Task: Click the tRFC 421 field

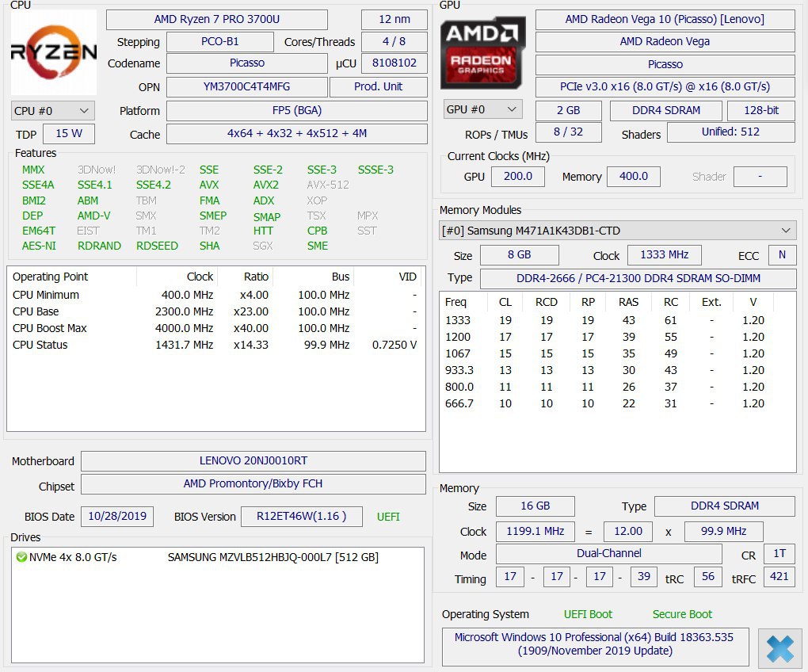Action: coord(779,577)
